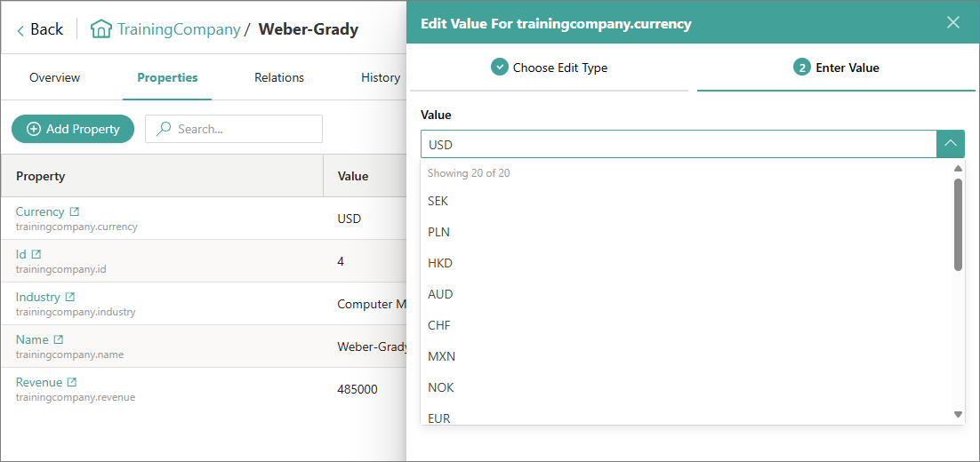Close the Edit Value panel
Viewport: 980px width, 462px height.
pyautogui.click(x=953, y=22)
